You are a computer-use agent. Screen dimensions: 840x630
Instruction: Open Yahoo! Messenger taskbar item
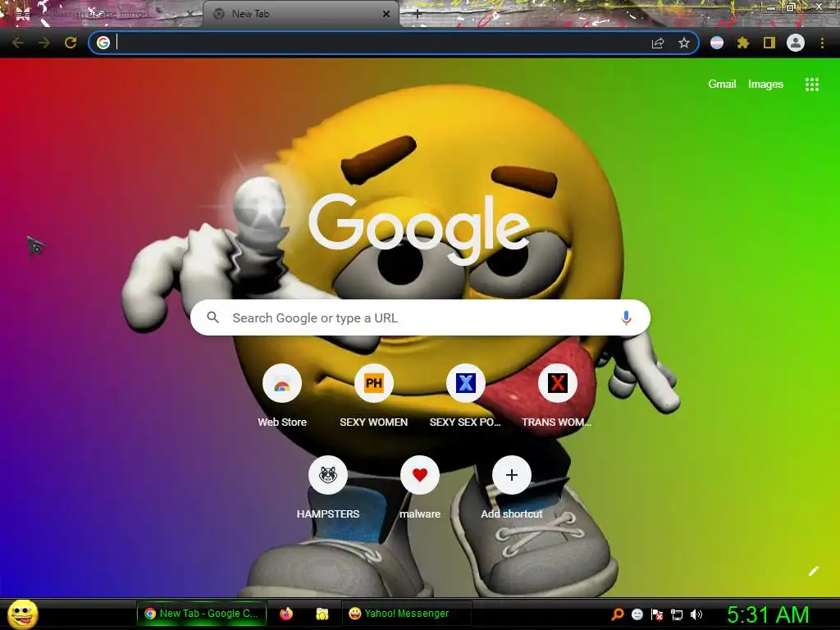click(406, 614)
